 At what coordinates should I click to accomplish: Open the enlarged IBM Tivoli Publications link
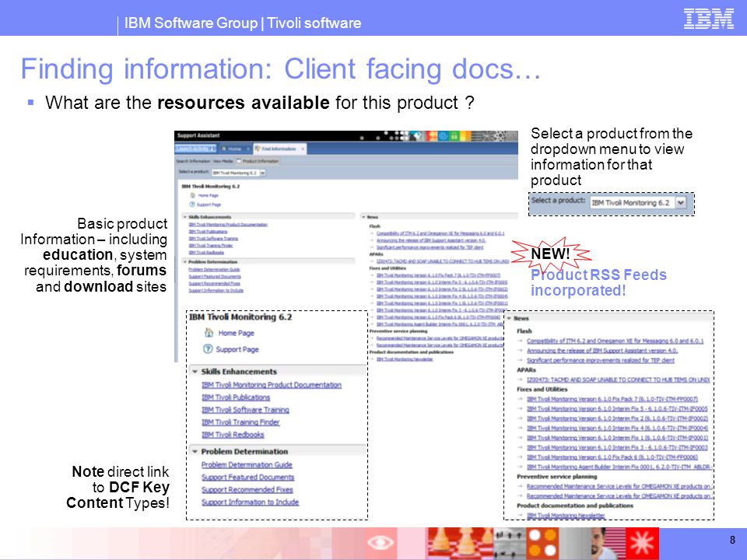pyautogui.click(x=236, y=397)
